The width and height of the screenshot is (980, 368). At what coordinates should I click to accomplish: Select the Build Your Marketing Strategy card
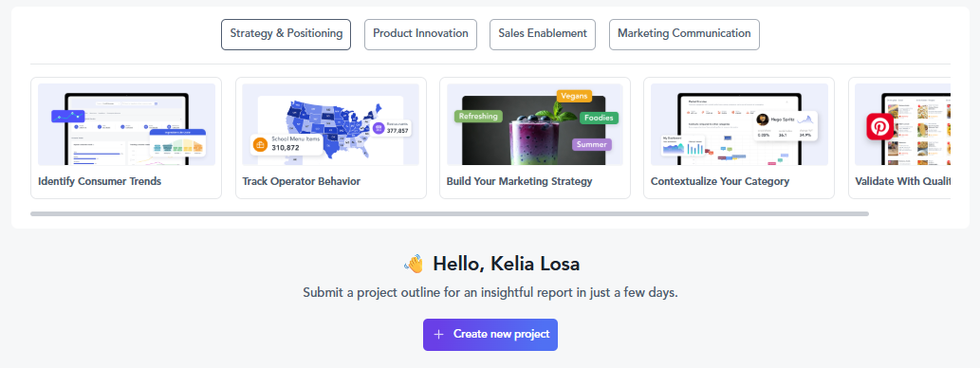[535, 138]
